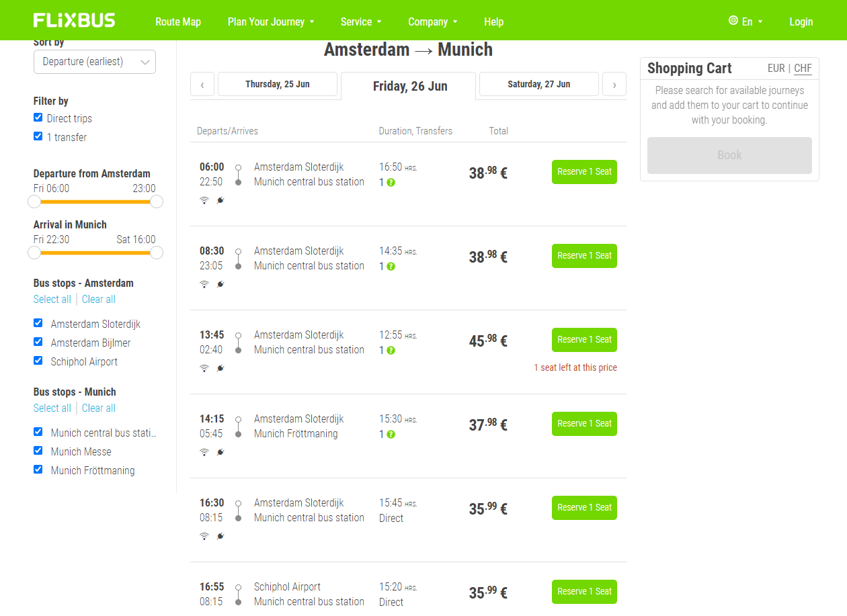
Task: Toggle the Schiphol Airport bus stop checkbox
Action: 38,361
